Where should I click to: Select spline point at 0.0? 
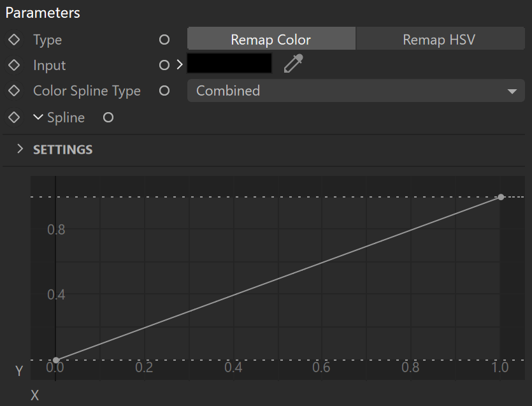click(56, 360)
